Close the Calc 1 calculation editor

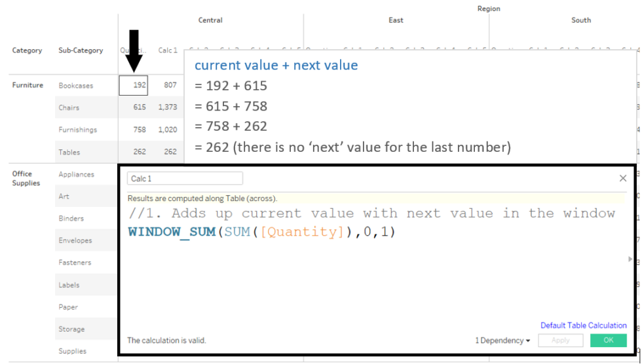point(623,178)
